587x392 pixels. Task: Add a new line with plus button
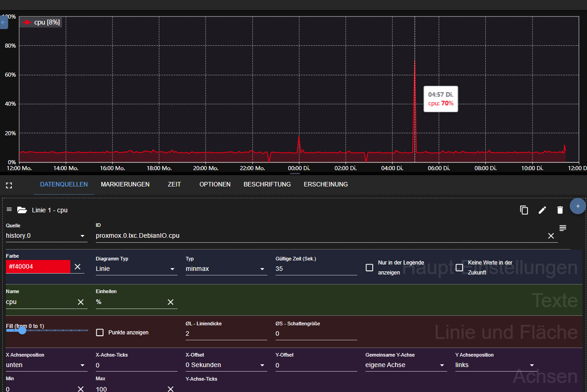[x=577, y=206]
